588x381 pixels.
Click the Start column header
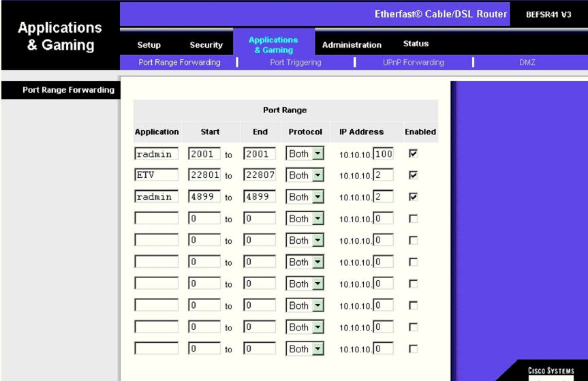[x=210, y=132]
